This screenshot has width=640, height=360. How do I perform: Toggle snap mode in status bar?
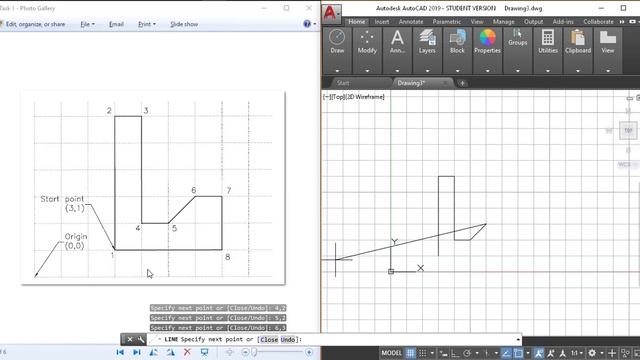click(x=422, y=353)
